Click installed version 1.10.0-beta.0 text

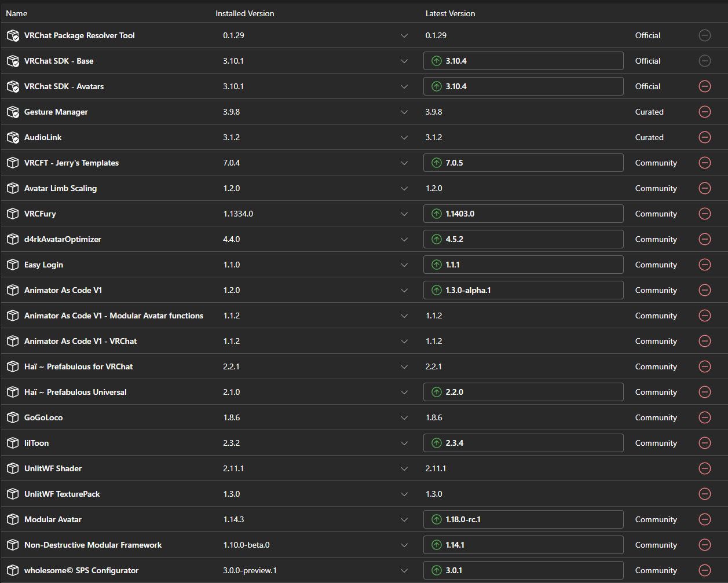pyautogui.click(x=246, y=545)
